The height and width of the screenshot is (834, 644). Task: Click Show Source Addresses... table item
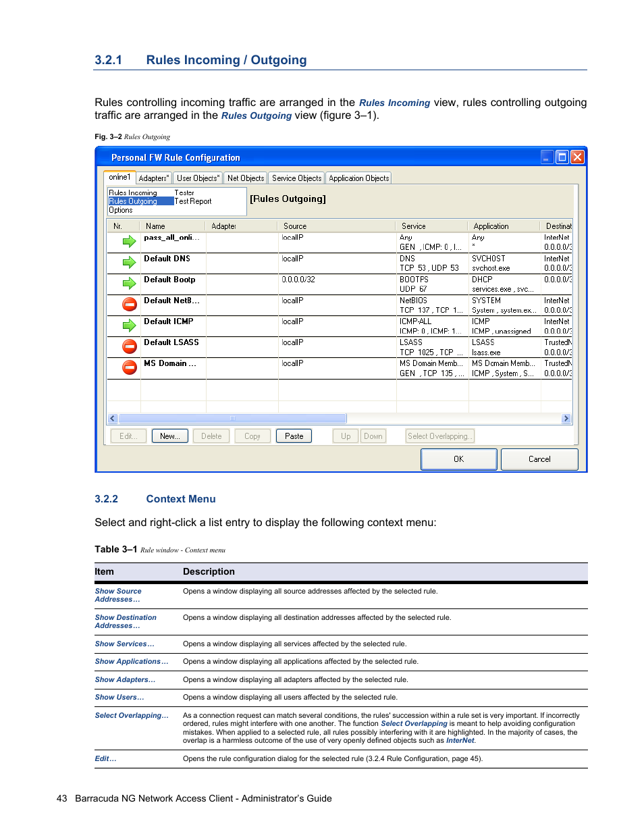[118, 595]
